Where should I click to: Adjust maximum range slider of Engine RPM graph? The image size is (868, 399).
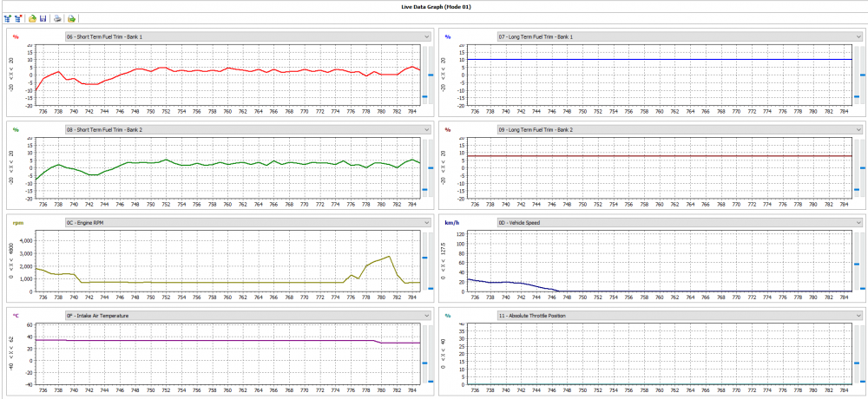(x=424, y=258)
